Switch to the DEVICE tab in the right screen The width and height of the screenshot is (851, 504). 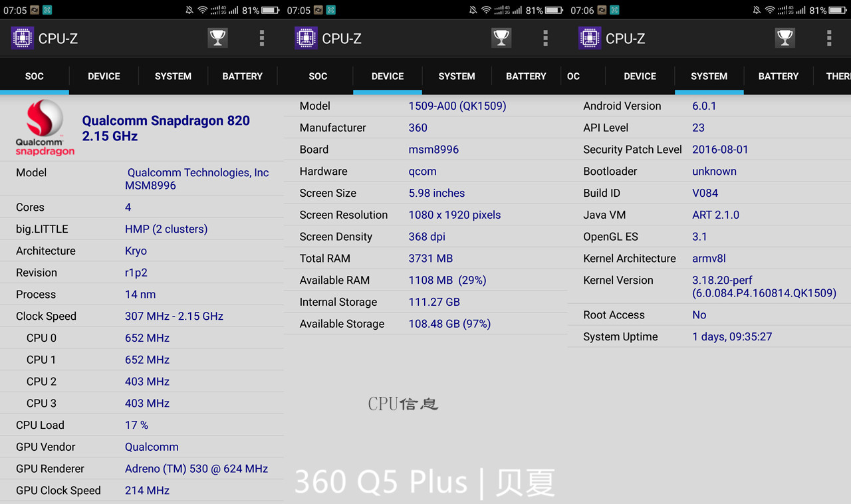[640, 76]
